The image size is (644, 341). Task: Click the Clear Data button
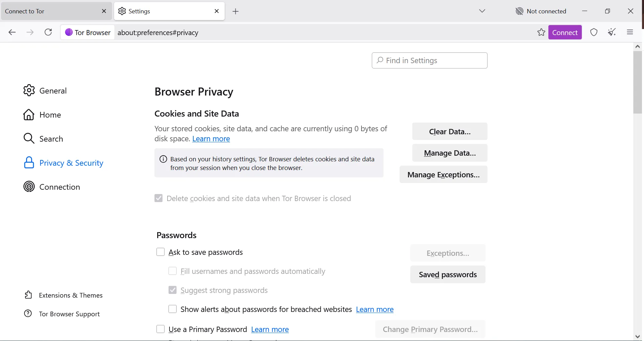450,131
